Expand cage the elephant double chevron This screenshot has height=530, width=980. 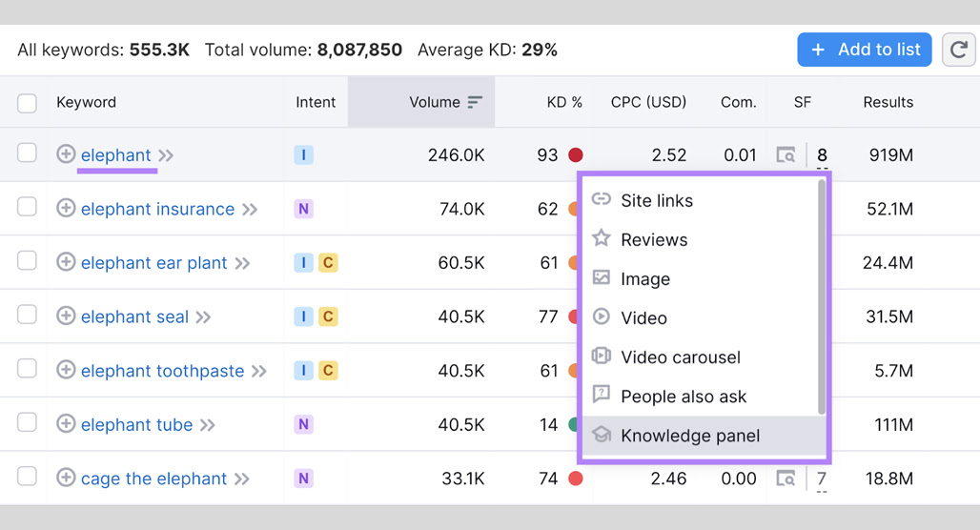pyautogui.click(x=242, y=479)
